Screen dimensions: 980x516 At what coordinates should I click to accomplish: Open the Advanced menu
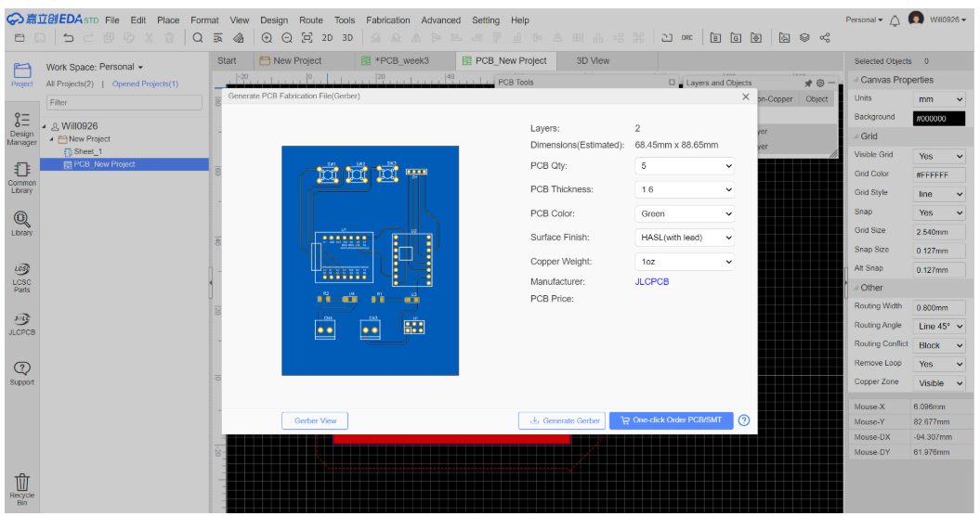tap(440, 20)
